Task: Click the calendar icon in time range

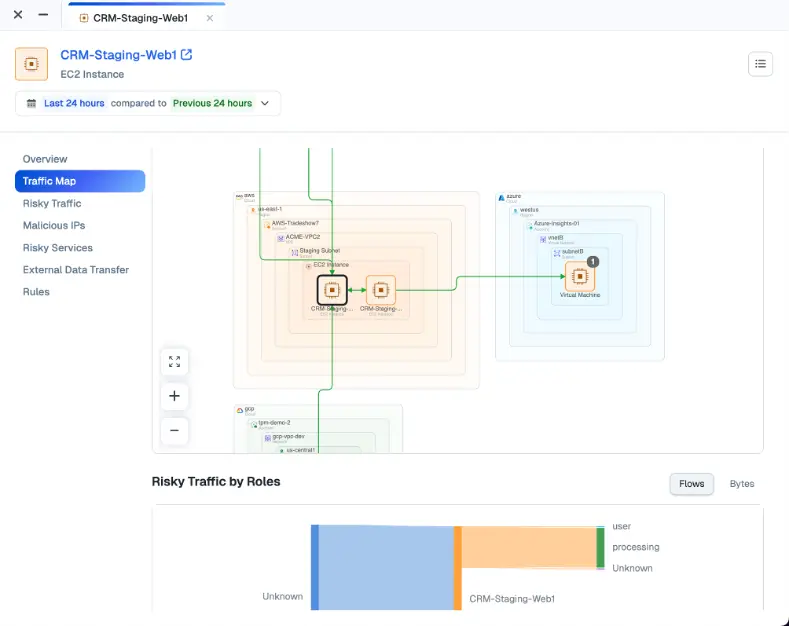Action: point(31,103)
